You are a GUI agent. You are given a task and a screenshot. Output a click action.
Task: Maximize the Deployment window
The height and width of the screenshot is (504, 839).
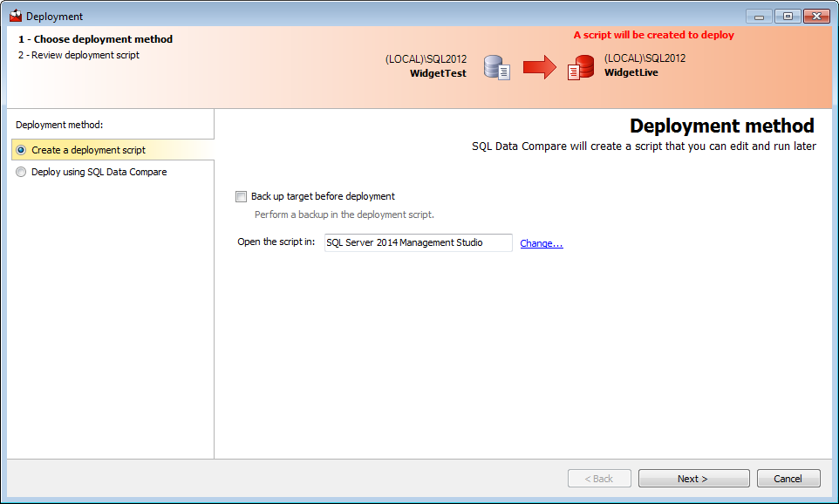(x=788, y=16)
